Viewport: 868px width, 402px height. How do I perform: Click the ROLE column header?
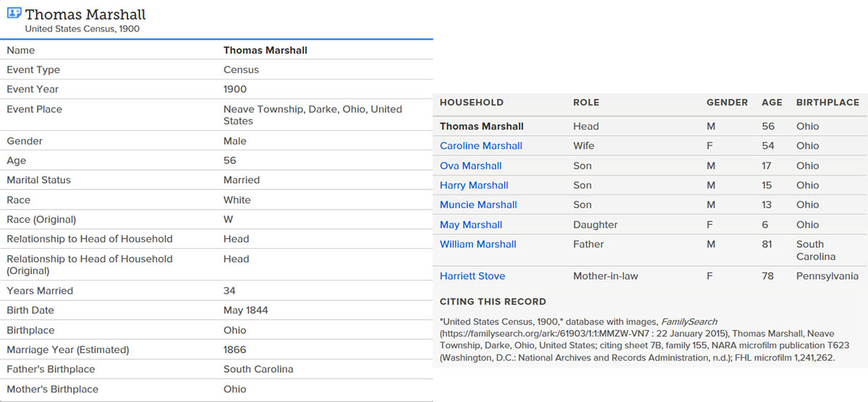(x=586, y=103)
